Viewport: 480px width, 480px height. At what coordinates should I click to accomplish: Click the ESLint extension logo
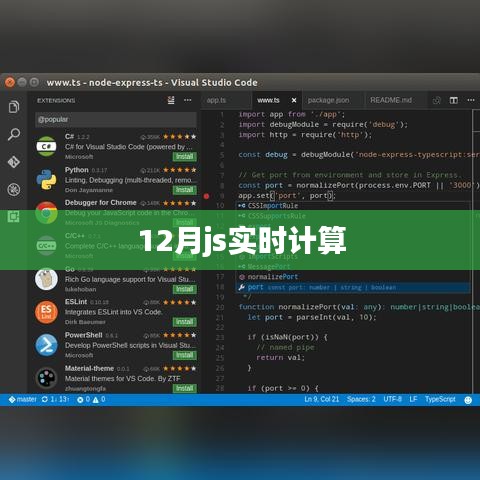(x=46, y=312)
